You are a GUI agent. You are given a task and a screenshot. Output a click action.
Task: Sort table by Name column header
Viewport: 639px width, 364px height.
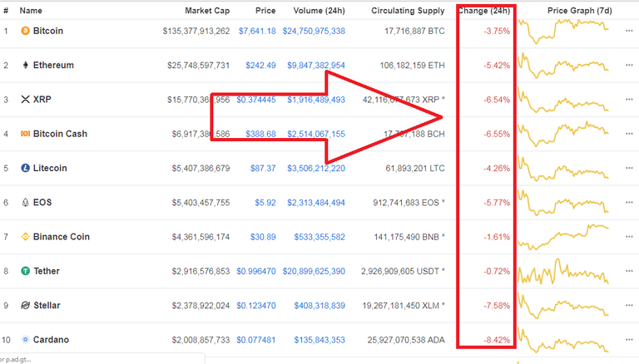coord(31,11)
